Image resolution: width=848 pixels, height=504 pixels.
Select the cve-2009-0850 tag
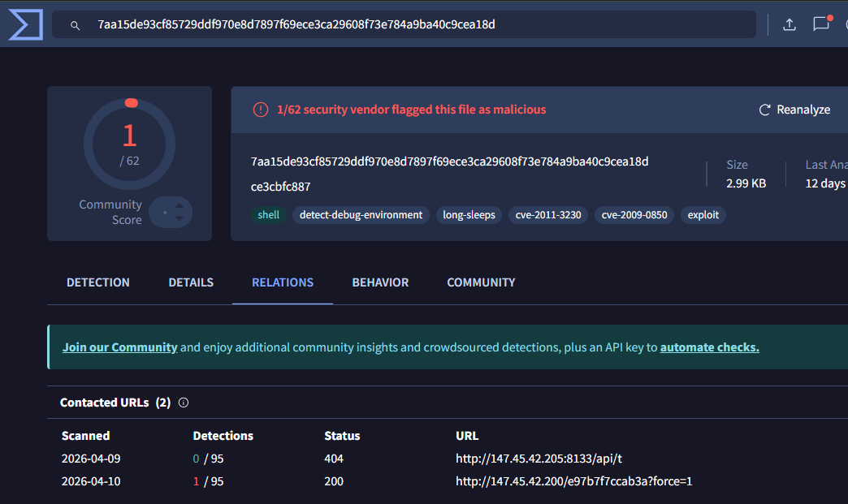(x=634, y=215)
